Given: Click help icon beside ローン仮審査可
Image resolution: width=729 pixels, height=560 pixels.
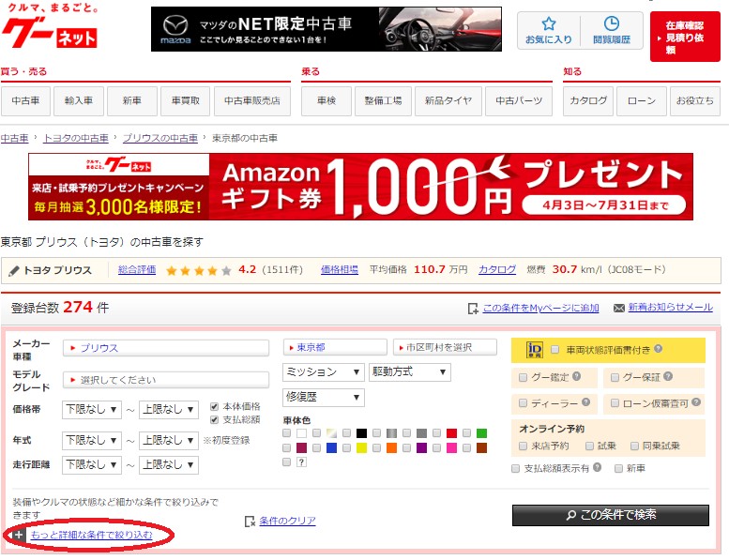Looking at the screenshot, I should (695, 402).
